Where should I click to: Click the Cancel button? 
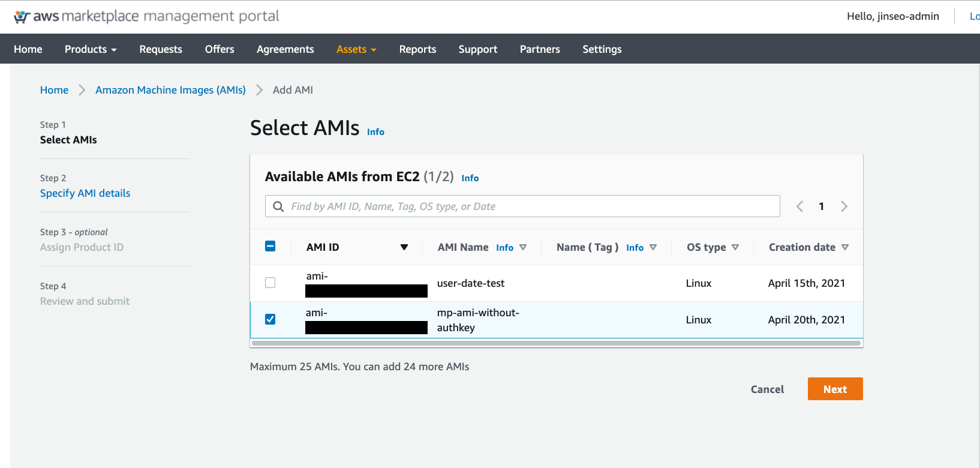(x=768, y=389)
